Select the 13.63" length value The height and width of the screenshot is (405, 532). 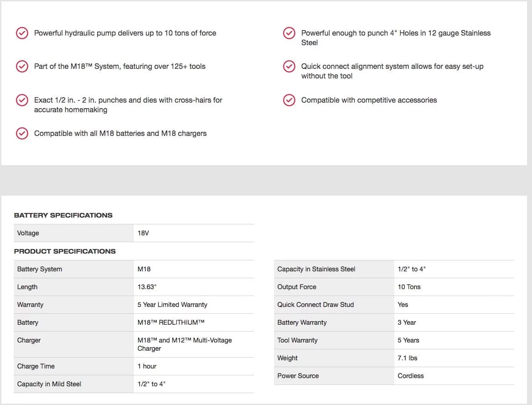click(x=147, y=287)
